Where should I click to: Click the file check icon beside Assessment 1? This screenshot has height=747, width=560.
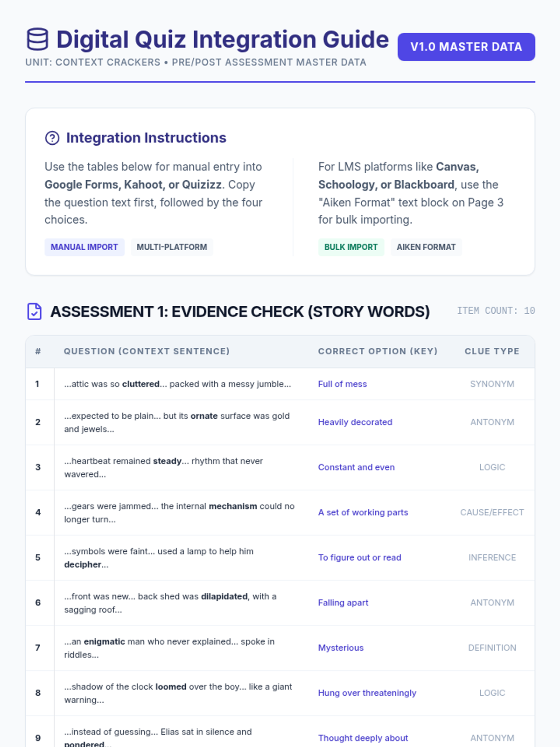point(35,311)
